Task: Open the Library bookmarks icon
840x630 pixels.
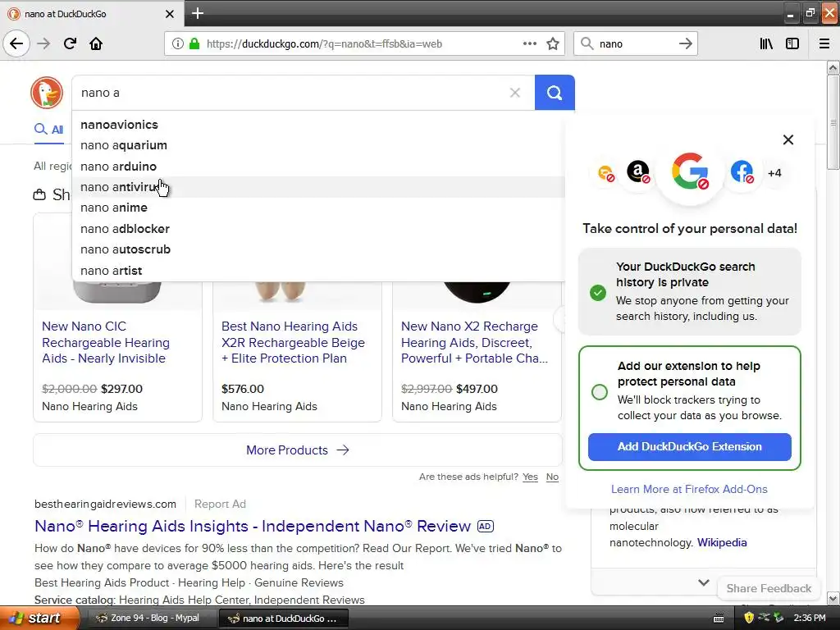Action: (x=766, y=44)
